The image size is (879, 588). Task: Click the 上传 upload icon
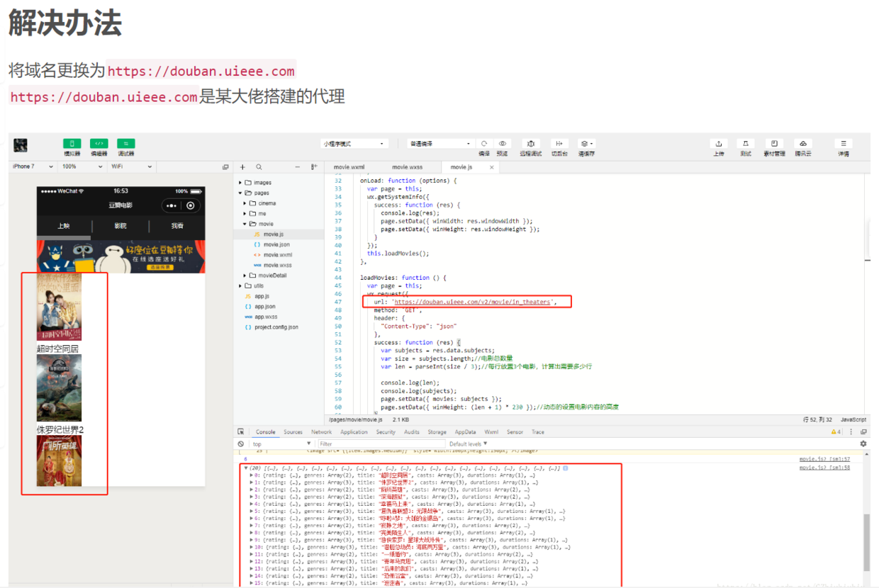719,143
